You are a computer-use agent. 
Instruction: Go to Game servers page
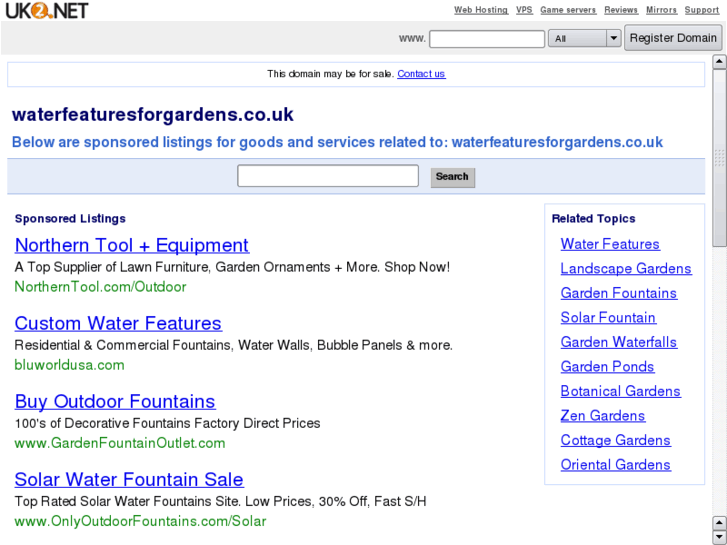pyautogui.click(x=568, y=10)
